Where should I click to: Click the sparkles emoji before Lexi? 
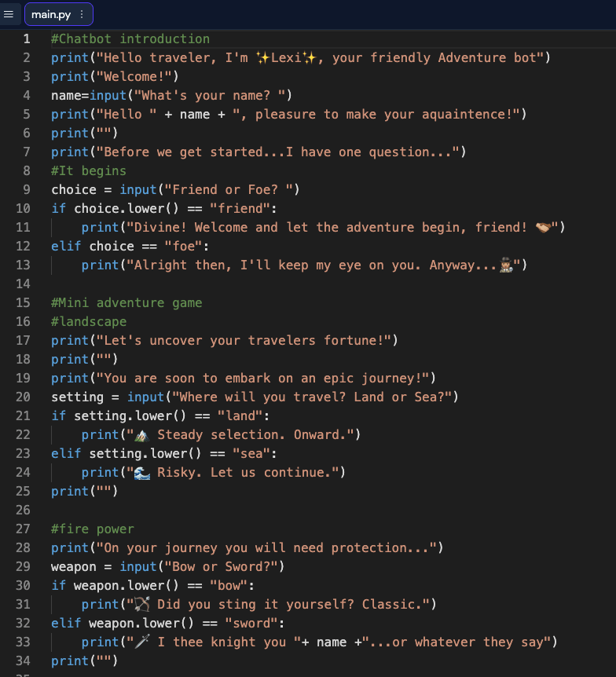tap(262, 58)
